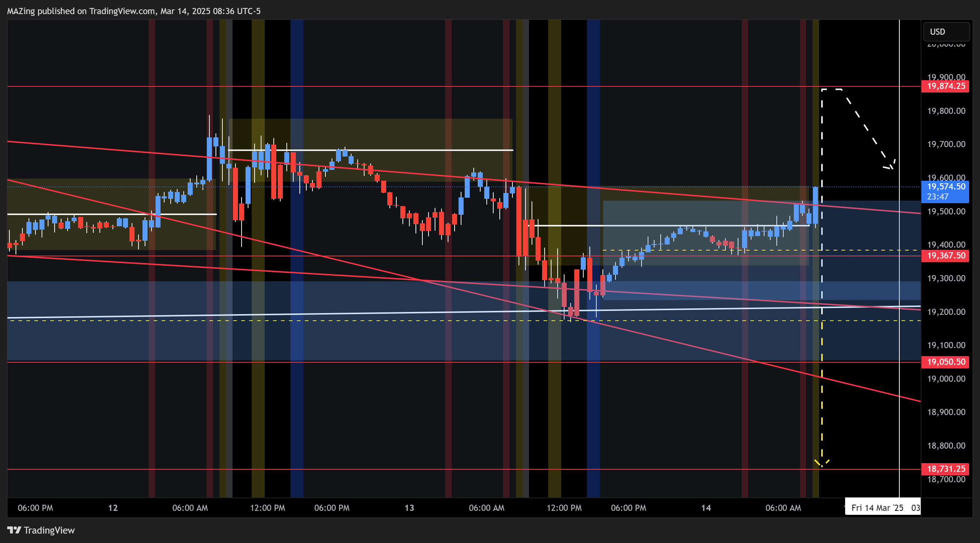The height and width of the screenshot is (543, 980).
Task: Click the 06:00 AM label after date 12
Action: tap(190, 508)
